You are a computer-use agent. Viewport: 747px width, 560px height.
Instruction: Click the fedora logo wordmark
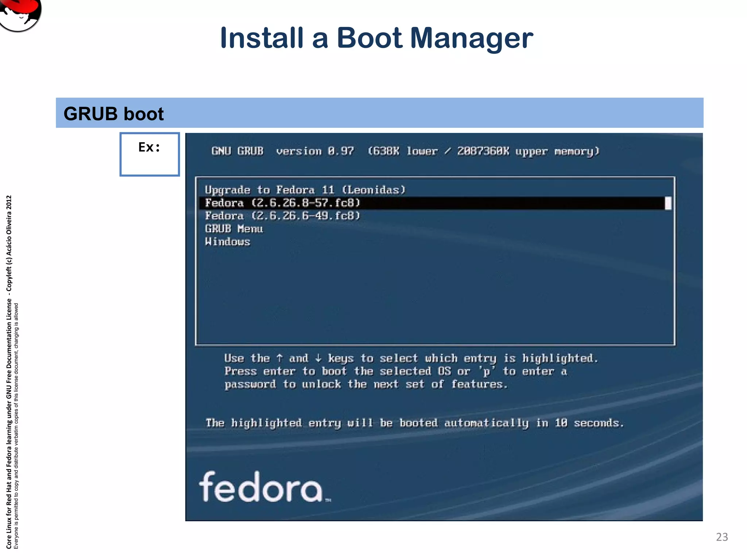[265, 487]
